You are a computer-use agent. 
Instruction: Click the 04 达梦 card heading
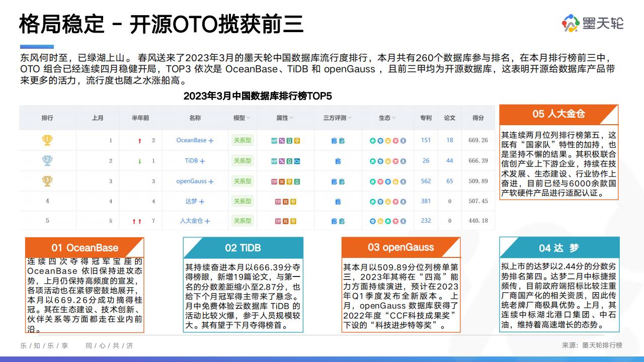(x=559, y=248)
